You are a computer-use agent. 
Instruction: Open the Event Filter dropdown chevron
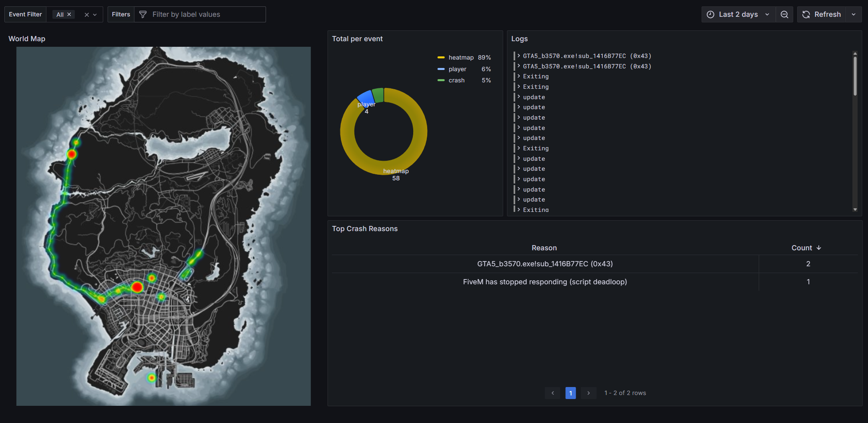(x=95, y=14)
